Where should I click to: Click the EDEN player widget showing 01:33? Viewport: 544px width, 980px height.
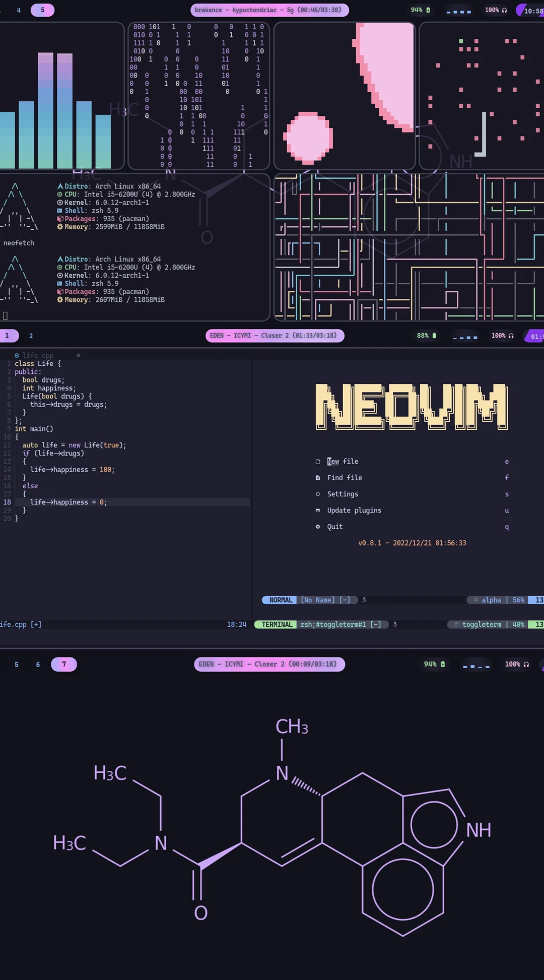275,336
